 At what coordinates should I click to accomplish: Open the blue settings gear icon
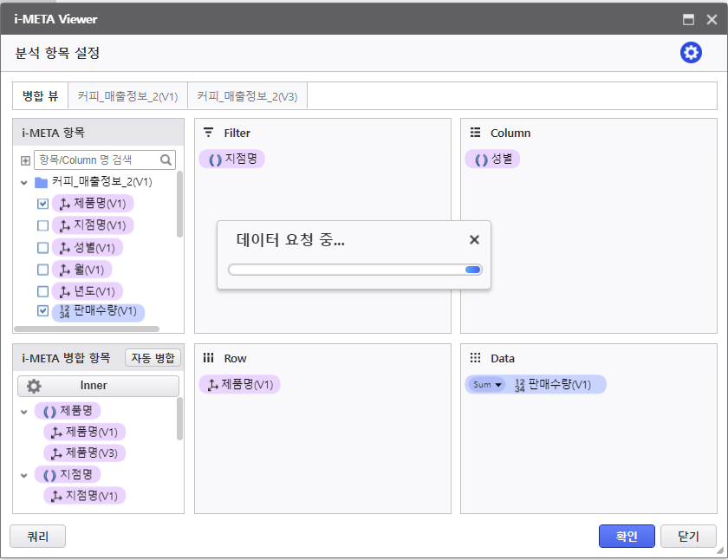pos(691,53)
